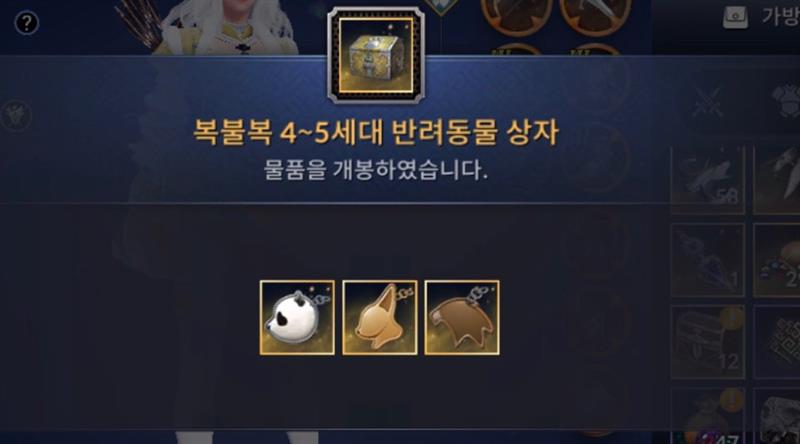Click the 복불복 4~5세대 반려동물 상자 title
800x444 pixels.
coord(376,132)
